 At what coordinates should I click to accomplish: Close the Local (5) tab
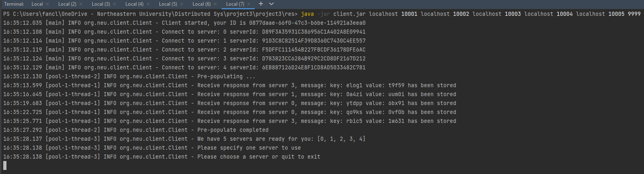pos(182,4)
